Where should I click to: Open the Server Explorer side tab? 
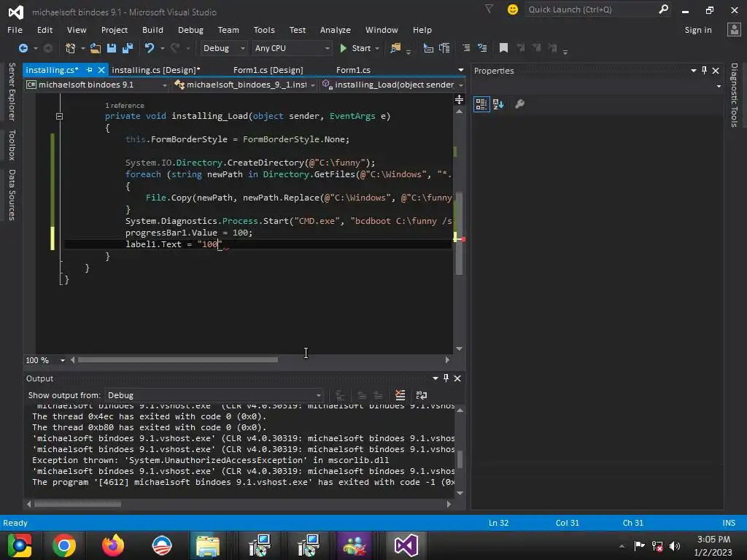pyautogui.click(x=12, y=92)
